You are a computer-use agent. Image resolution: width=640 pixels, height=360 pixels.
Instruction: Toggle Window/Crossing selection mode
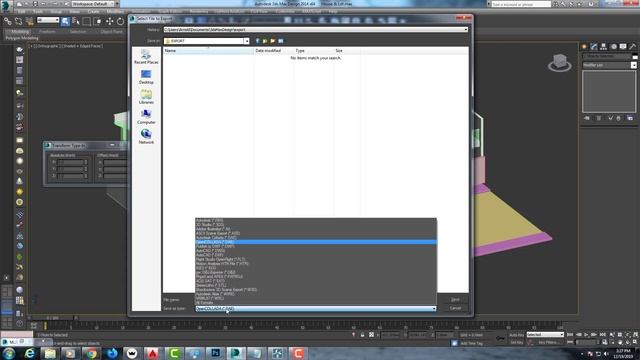(98, 21)
